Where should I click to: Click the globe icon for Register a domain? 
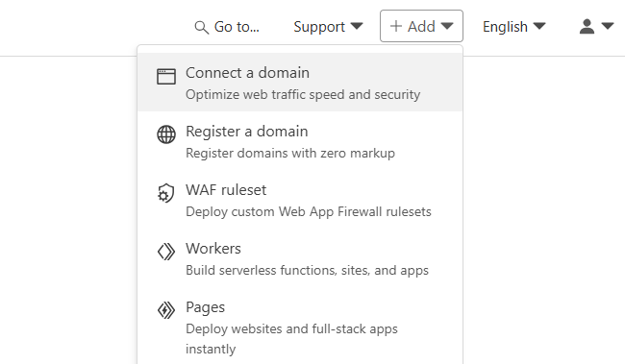pos(165,134)
